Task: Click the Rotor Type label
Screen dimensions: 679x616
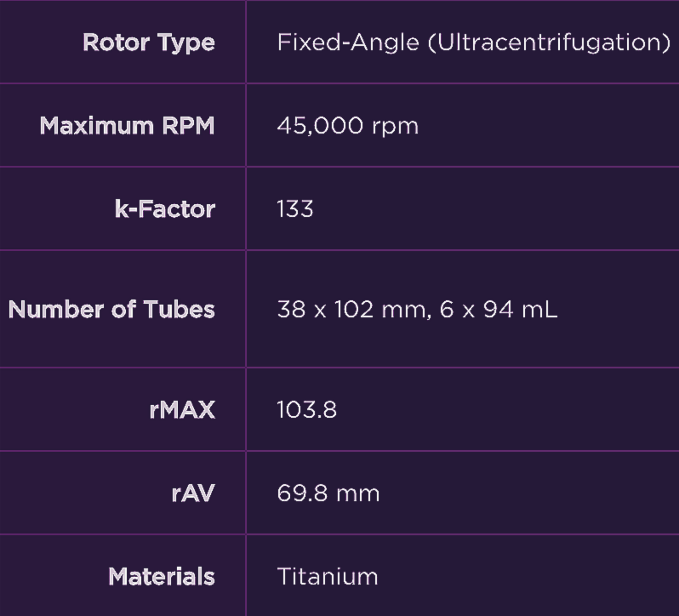Action: [149, 43]
